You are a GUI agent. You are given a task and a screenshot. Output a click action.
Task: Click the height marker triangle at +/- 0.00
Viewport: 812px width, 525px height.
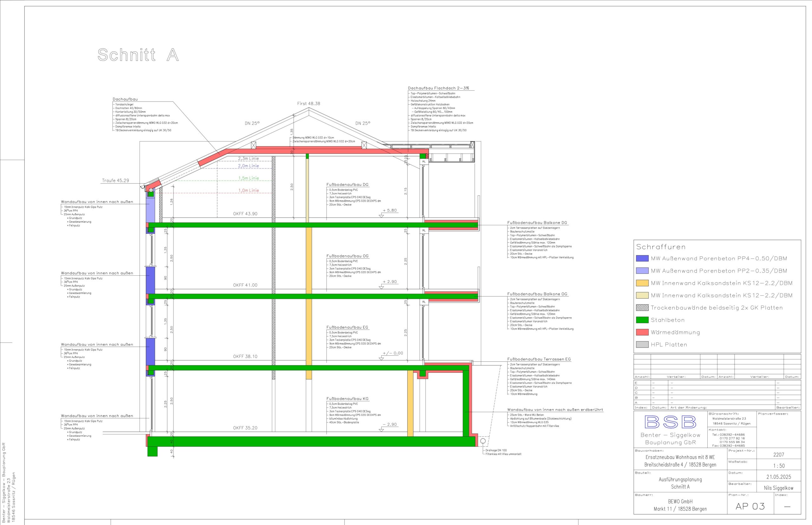click(381, 358)
